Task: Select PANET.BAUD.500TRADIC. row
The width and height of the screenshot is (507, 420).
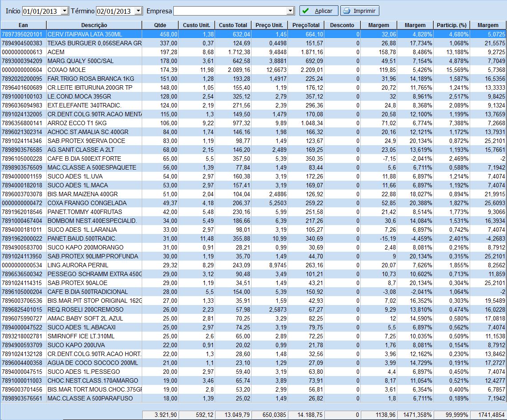Action: pyautogui.click(x=253, y=238)
